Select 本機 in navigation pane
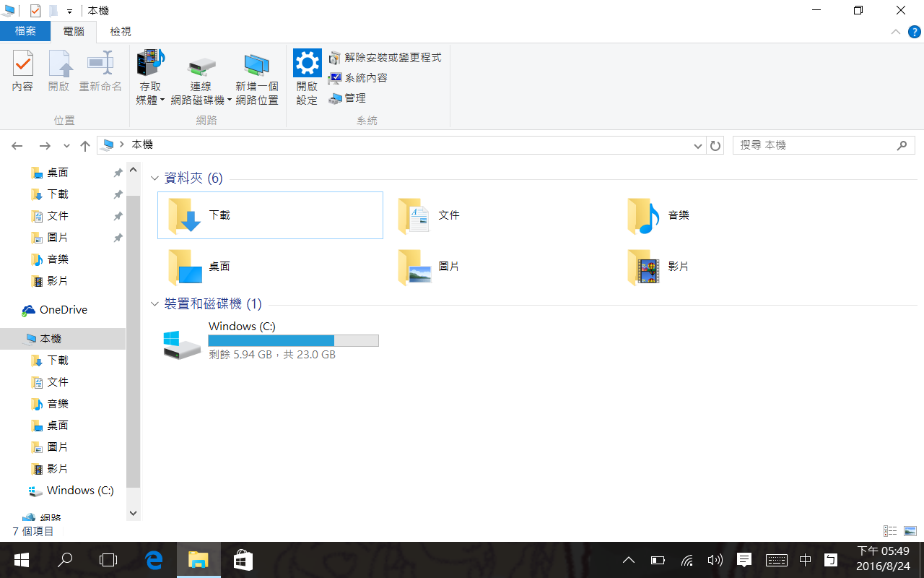924x578 pixels. [x=63, y=339]
